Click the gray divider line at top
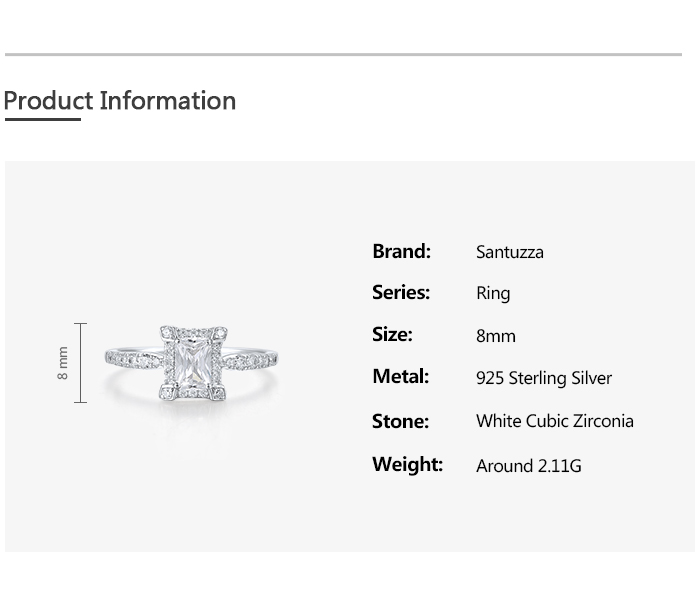The width and height of the screenshot is (700, 607). click(343, 54)
